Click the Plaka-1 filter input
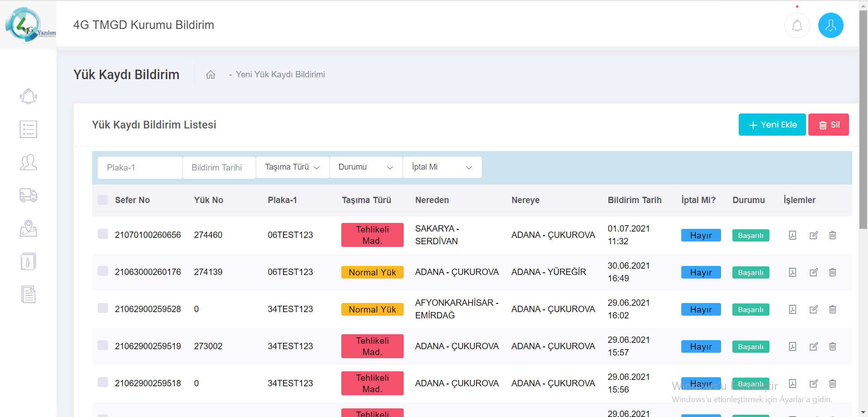This screenshot has height=417, width=868. 140,168
